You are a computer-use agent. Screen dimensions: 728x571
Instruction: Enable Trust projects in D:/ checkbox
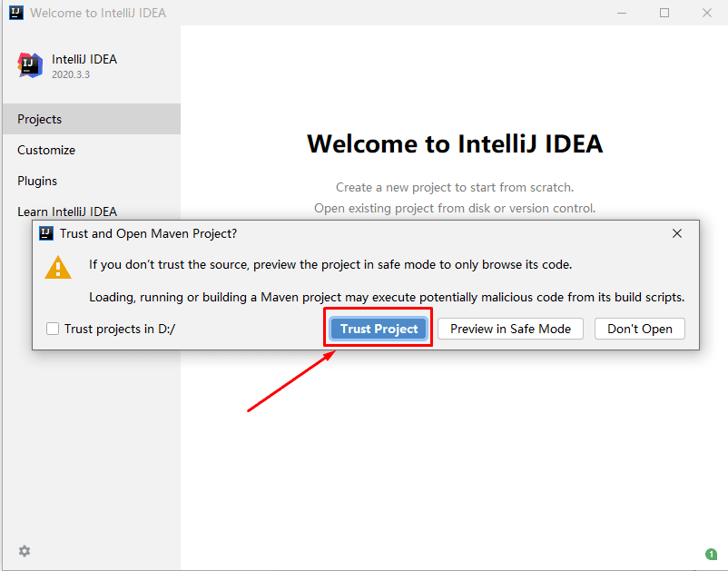[x=53, y=329]
